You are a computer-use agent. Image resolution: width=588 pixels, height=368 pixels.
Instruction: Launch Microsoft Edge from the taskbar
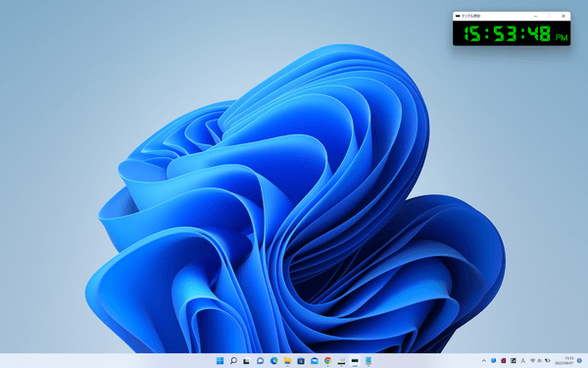pos(273,361)
